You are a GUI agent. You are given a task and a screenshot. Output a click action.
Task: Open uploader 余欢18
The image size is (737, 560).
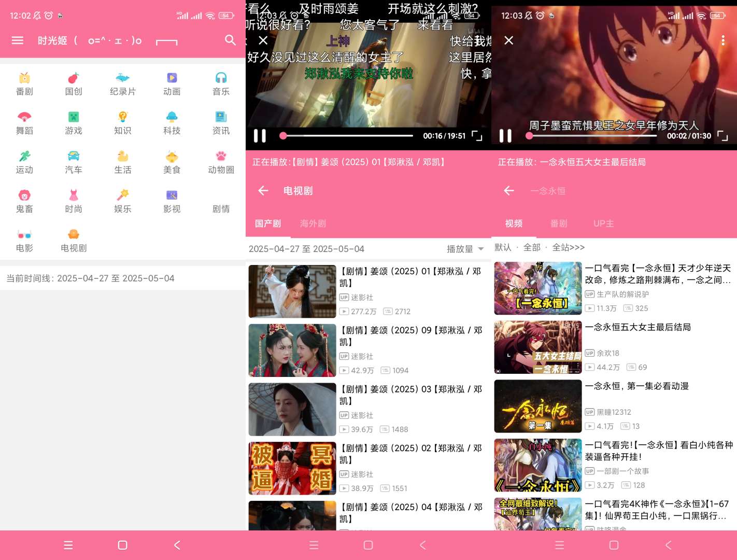[x=602, y=353]
